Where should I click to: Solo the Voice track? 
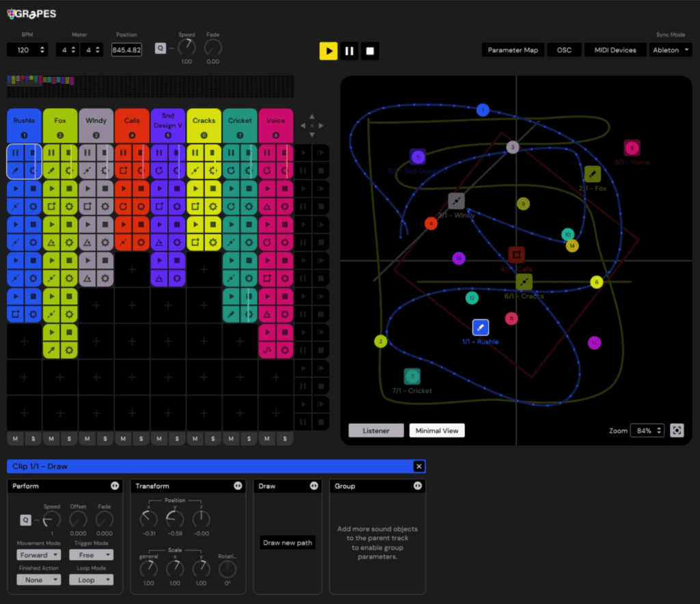pos(285,439)
